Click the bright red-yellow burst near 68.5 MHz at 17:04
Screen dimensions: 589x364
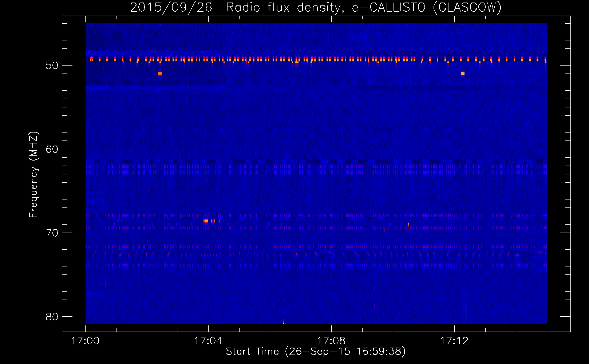pyautogui.click(x=206, y=221)
